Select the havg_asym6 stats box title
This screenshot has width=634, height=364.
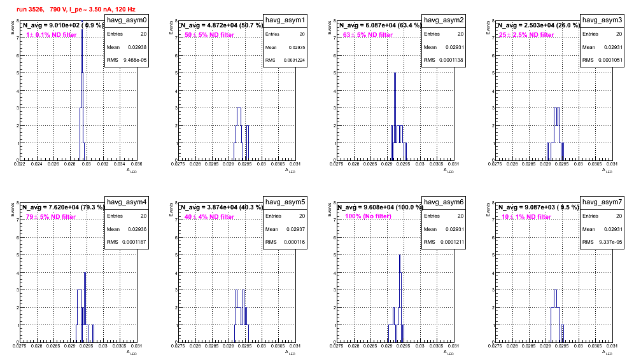click(x=444, y=202)
